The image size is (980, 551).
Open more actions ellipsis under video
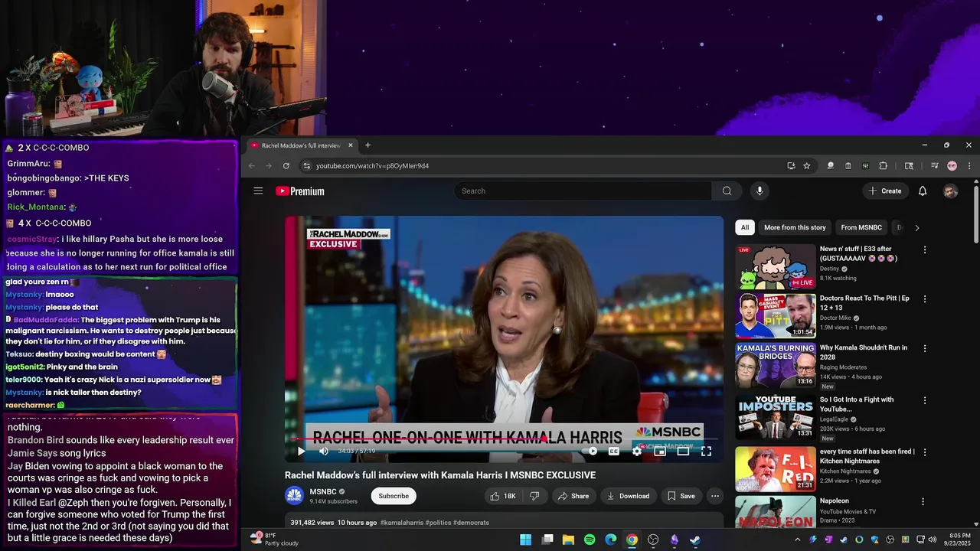715,496
